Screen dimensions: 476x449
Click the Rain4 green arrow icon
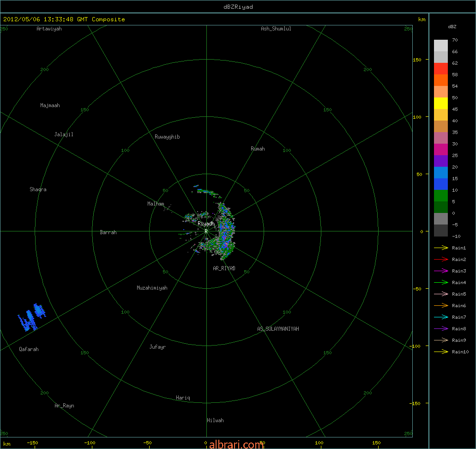tap(441, 283)
